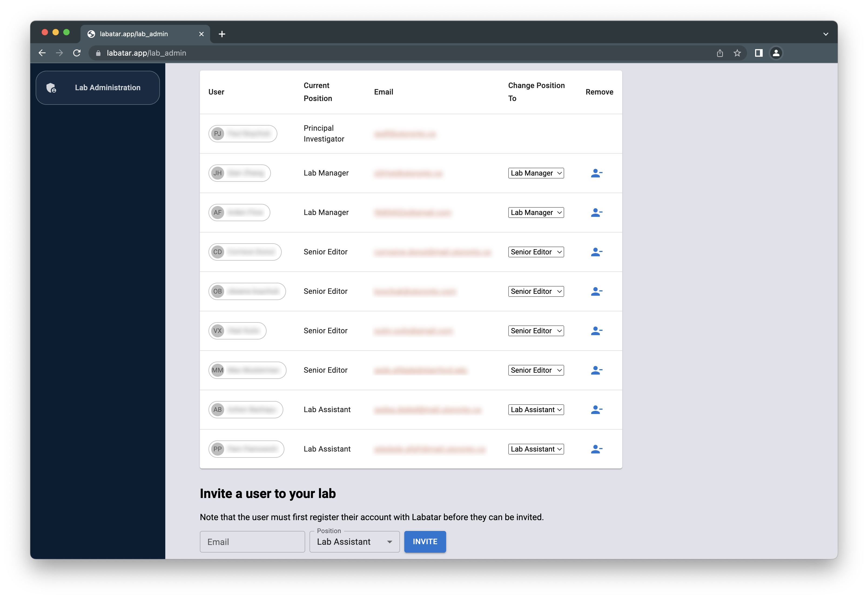Viewport: 868px width, 599px height.
Task: Click remove icon for user VX
Action: (x=596, y=331)
